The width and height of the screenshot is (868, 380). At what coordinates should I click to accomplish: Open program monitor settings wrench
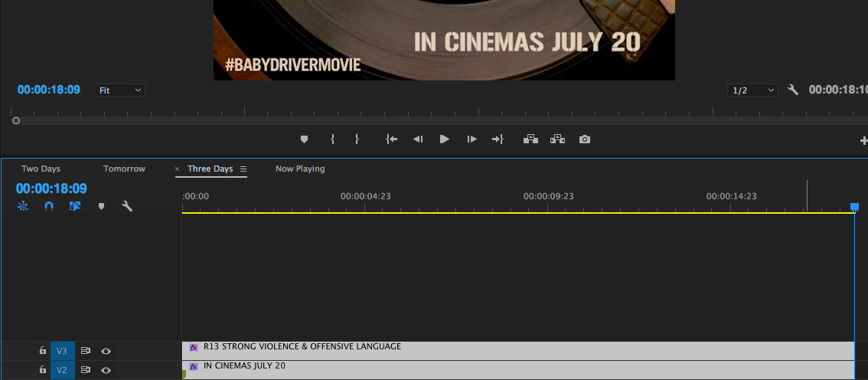[793, 90]
